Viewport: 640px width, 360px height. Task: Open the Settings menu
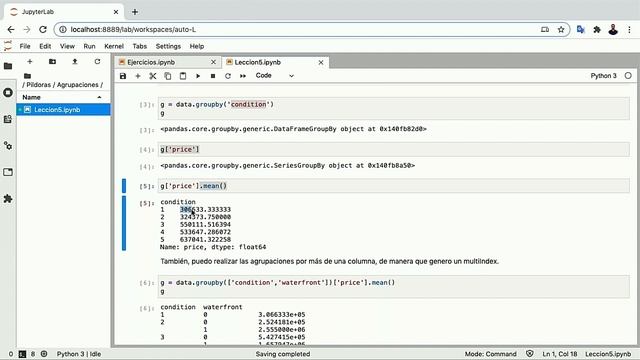(168, 46)
